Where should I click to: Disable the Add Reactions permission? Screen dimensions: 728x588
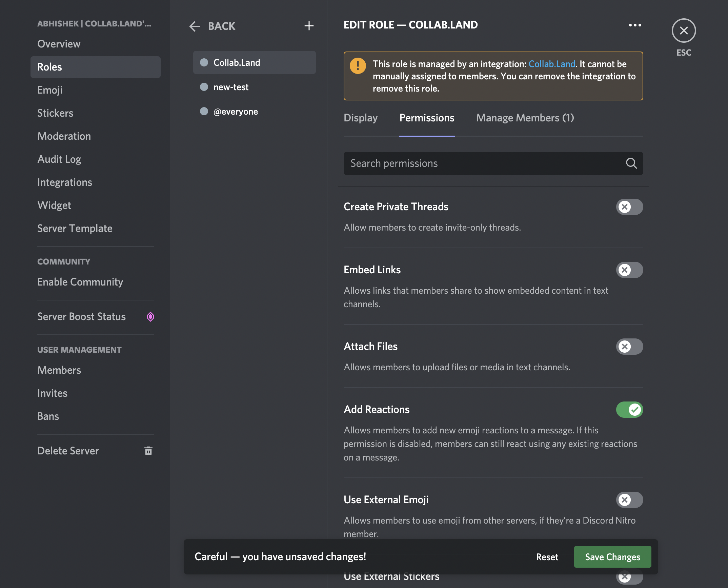click(629, 410)
